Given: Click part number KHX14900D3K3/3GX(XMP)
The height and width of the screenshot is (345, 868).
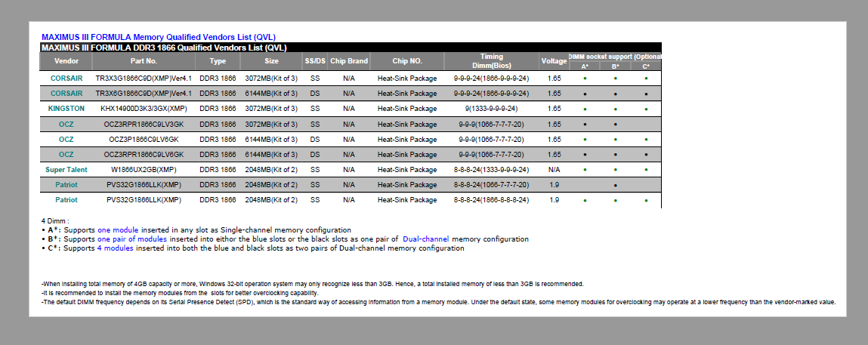Looking at the screenshot, I should coord(144,109).
